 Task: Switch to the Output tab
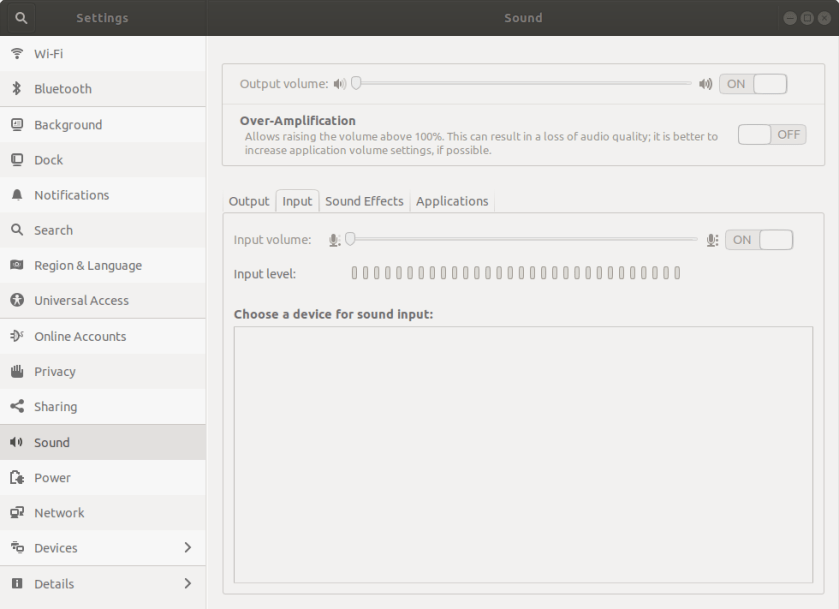coord(249,201)
